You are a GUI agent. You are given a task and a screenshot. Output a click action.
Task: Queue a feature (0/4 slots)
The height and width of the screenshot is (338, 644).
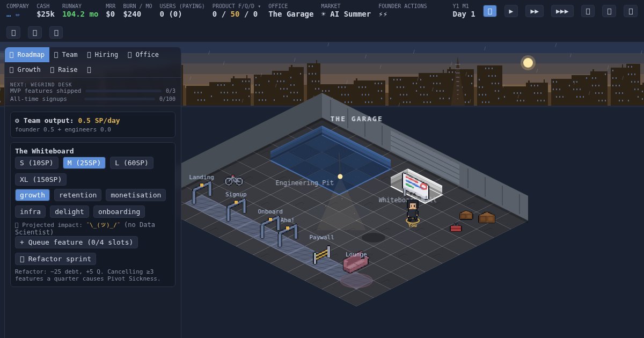[76, 242]
